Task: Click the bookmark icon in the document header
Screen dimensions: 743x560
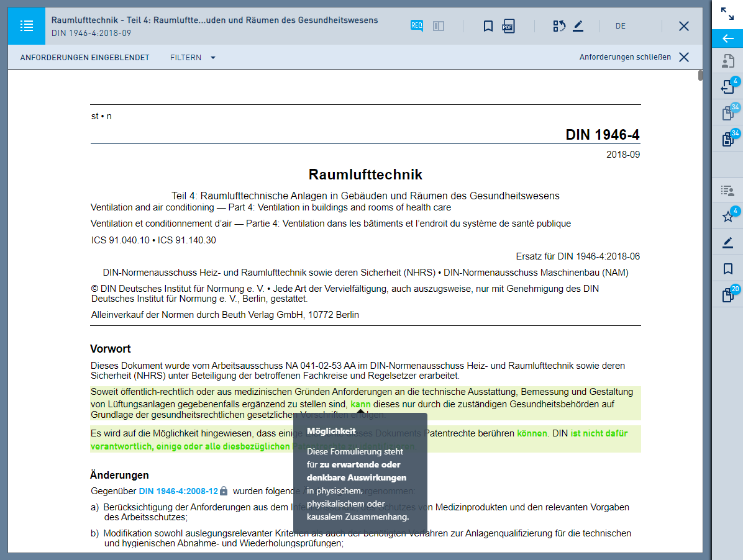Action: 488,26
